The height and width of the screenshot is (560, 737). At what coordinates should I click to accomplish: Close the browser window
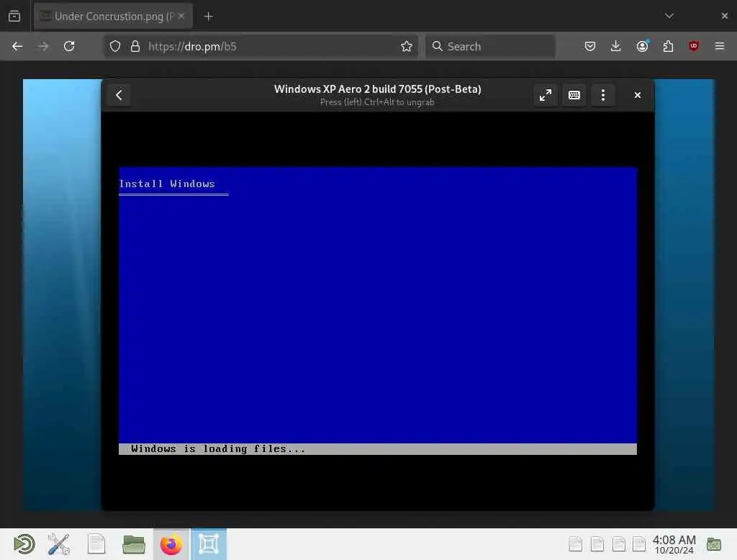coord(724,16)
